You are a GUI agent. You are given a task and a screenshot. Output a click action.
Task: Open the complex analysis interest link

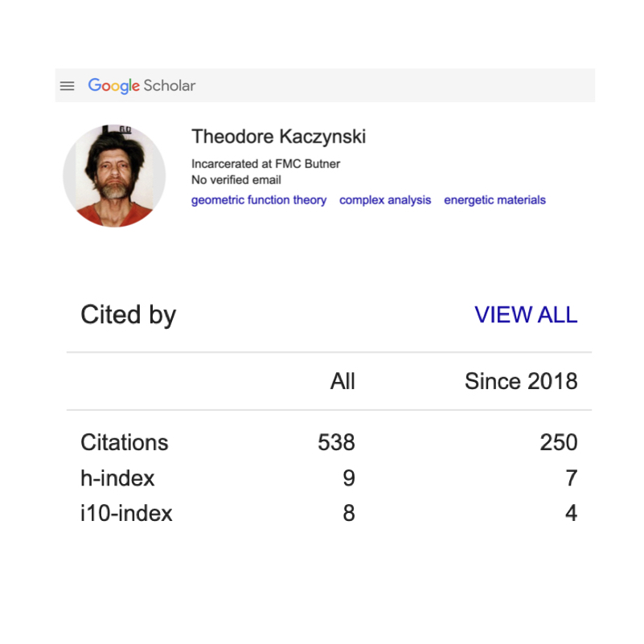[x=385, y=200]
